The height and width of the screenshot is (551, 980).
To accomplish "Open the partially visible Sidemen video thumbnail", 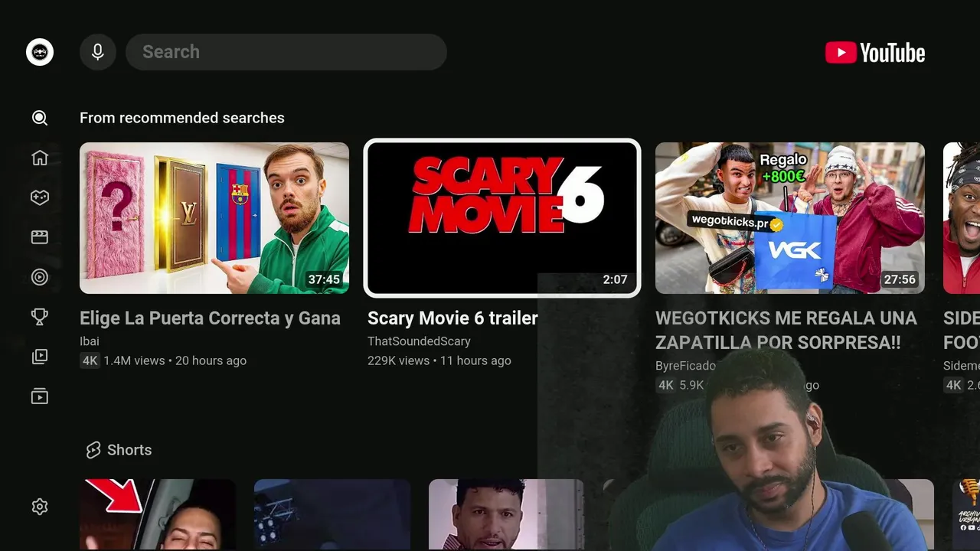I will (x=962, y=218).
